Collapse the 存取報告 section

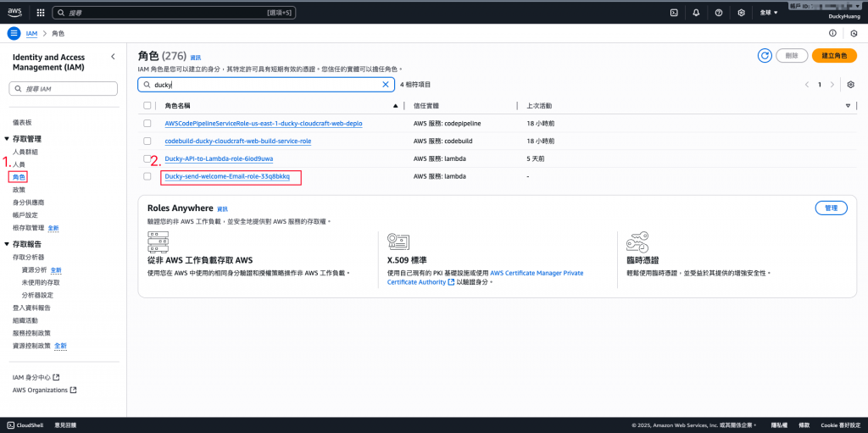(7, 244)
